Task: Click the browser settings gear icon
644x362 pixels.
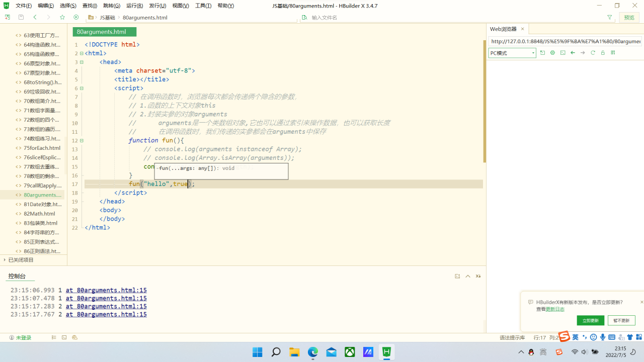Action: [552, 53]
